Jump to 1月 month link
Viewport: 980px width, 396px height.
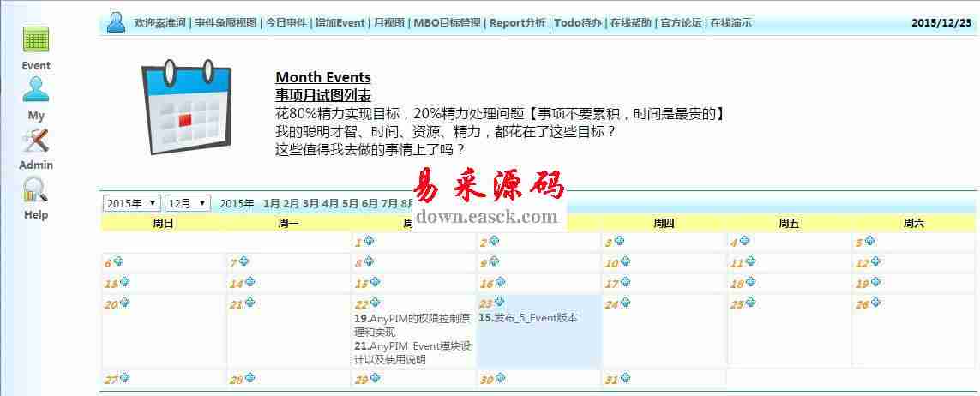point(271,204)
